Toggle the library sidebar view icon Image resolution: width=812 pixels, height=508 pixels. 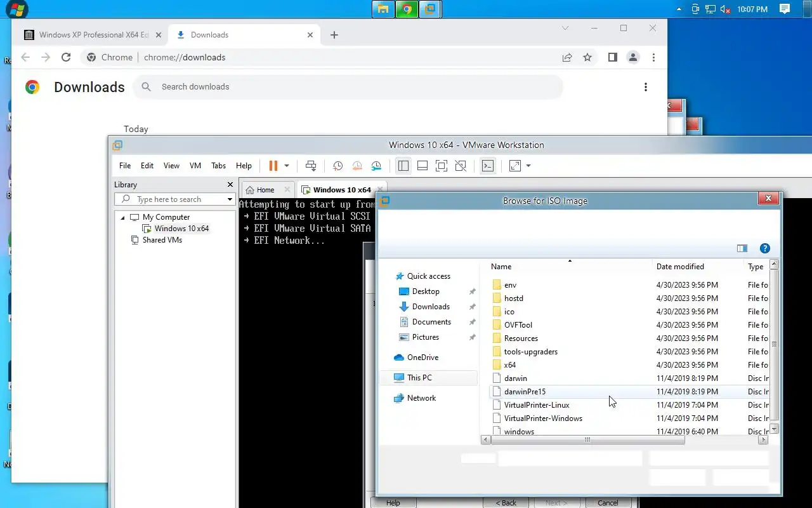point(403,166)
